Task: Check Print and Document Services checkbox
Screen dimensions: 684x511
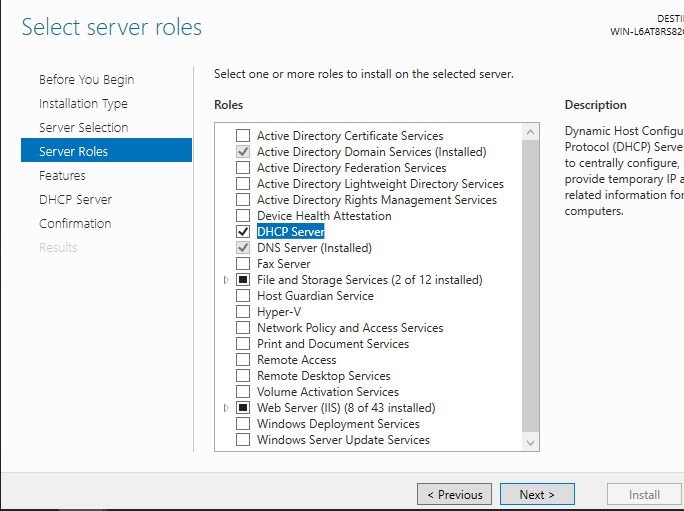Action: point(243,344)
